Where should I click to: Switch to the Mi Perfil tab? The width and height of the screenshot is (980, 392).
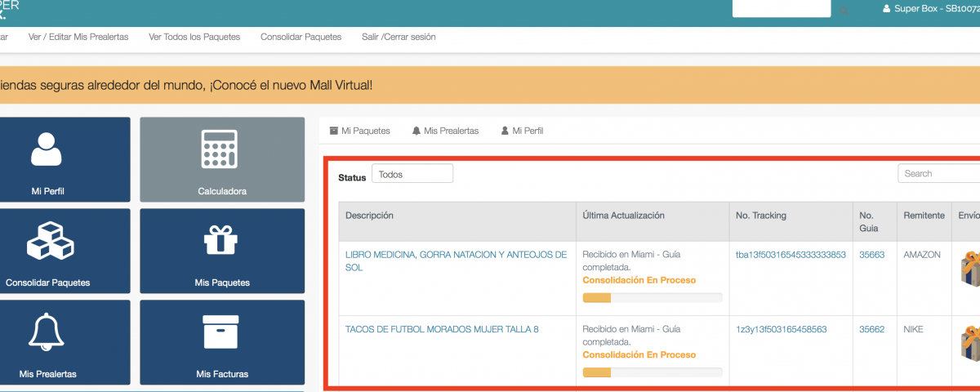pyautogui.click(x=521, y=131)
